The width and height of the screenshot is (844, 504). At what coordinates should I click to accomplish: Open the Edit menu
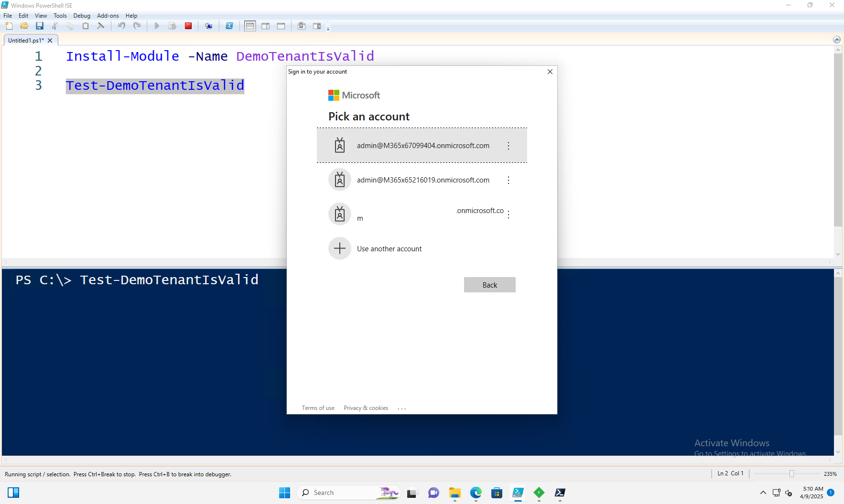(x=23, y=16)
